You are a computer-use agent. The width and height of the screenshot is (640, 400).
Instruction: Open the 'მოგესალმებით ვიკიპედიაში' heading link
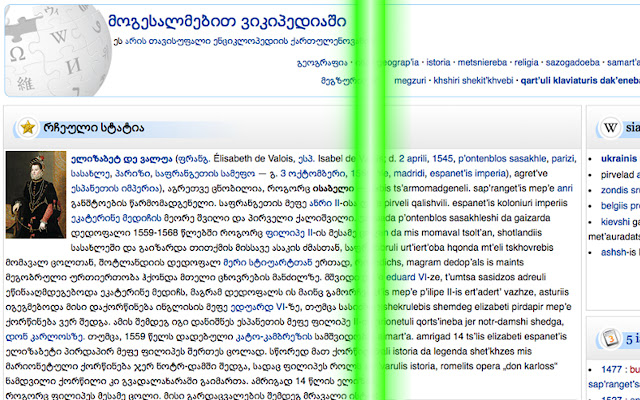[x=227, y=21]
